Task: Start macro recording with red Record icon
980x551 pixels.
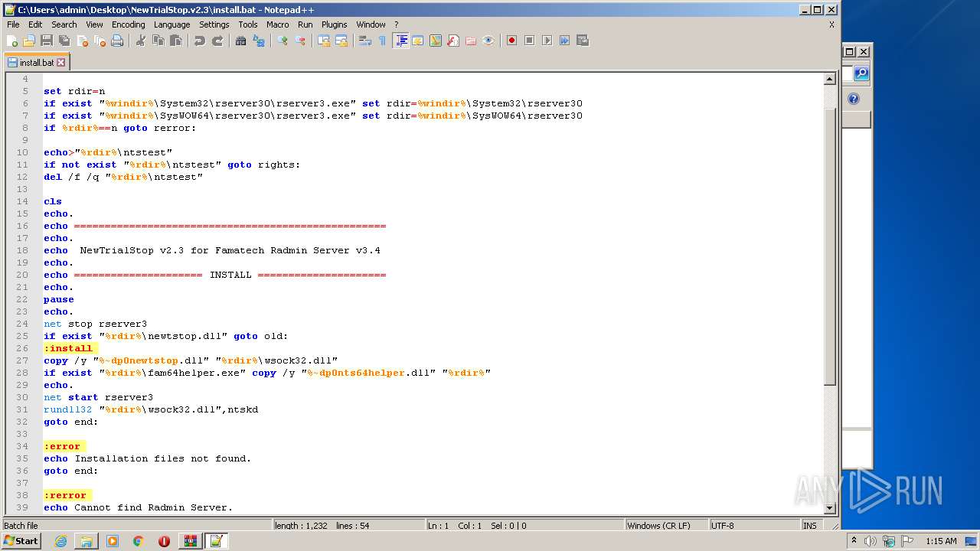Action: [511, 41]
